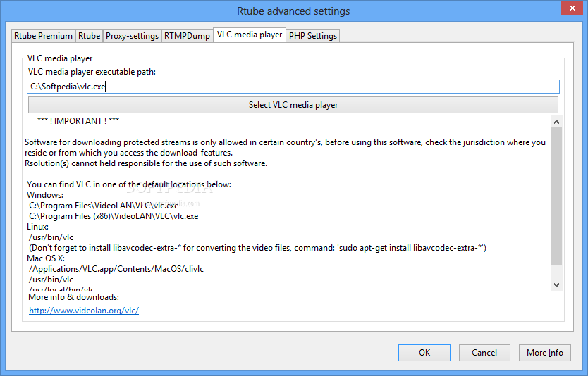The image size is (588, 376).
Task: Click the VLC executable path input field
Action: [293, 87]
